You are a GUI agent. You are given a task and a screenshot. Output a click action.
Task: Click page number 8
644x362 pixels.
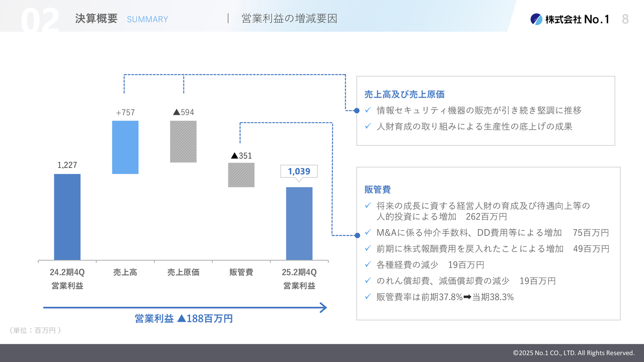click(x=625, y=19)
